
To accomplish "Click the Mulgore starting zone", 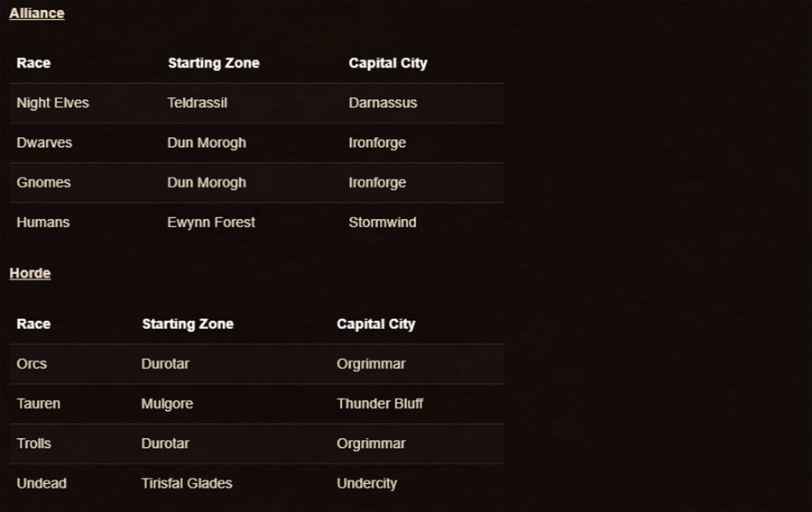I will [x=167, y=404].
